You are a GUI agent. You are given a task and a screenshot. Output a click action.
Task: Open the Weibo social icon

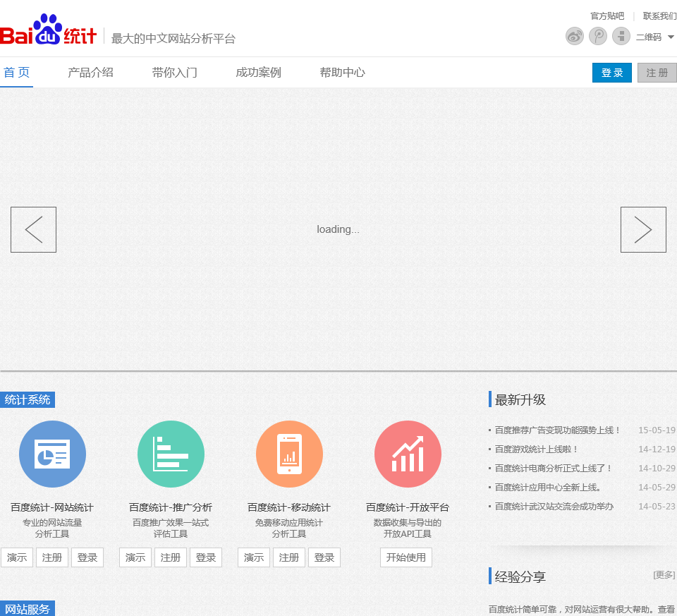574,36
